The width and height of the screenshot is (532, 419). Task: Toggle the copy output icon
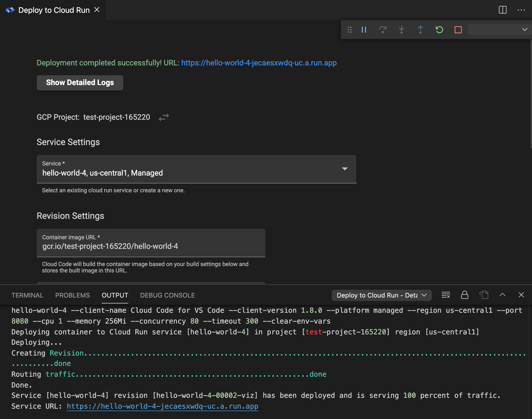point(484,295)
